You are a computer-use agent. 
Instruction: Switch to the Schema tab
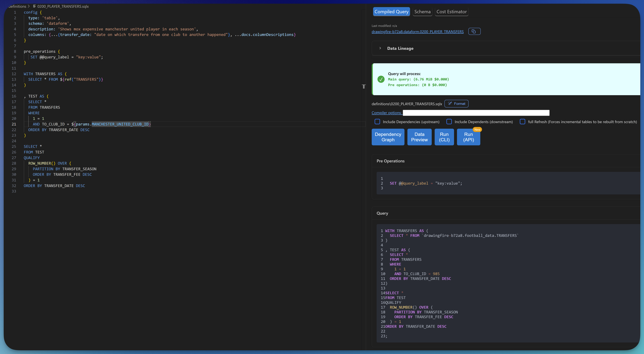tap(422, 12)
